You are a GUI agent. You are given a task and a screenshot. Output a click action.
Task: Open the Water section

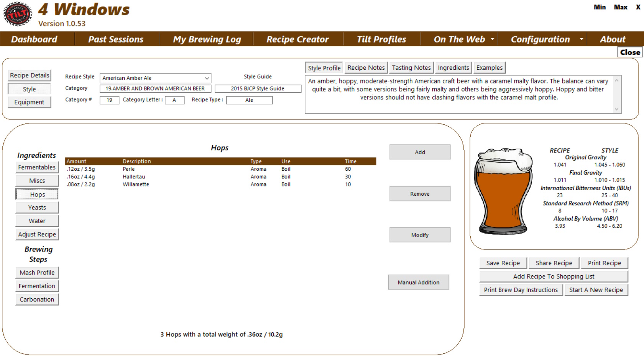pos(37,221)
